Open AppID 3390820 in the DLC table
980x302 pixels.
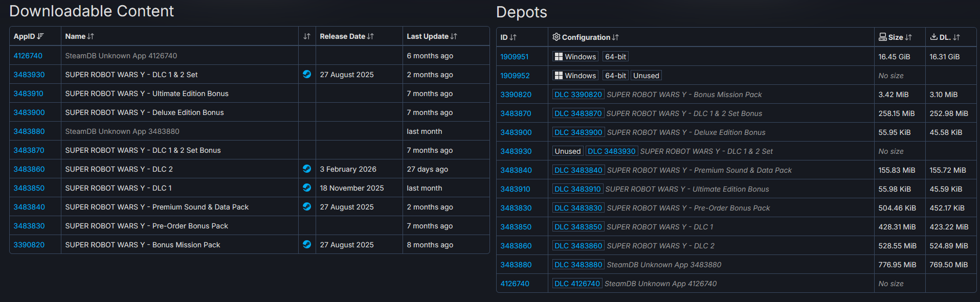point(29,245)
